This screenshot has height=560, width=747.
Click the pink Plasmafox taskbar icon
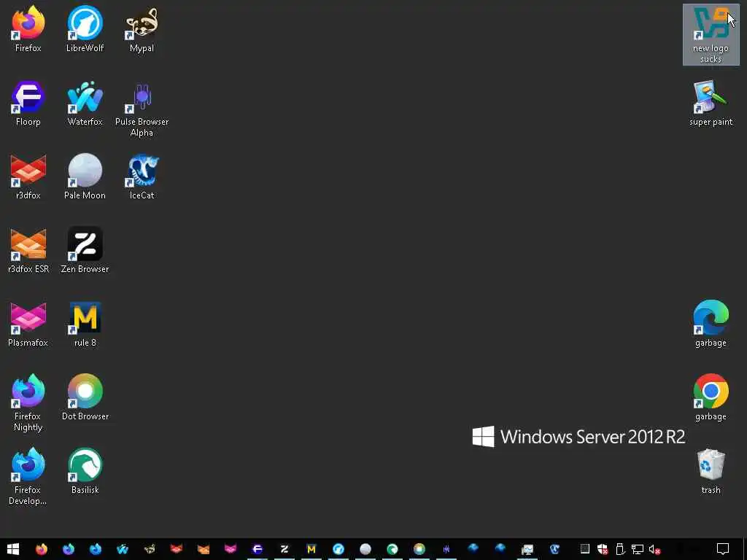click(x=230, y=549)
